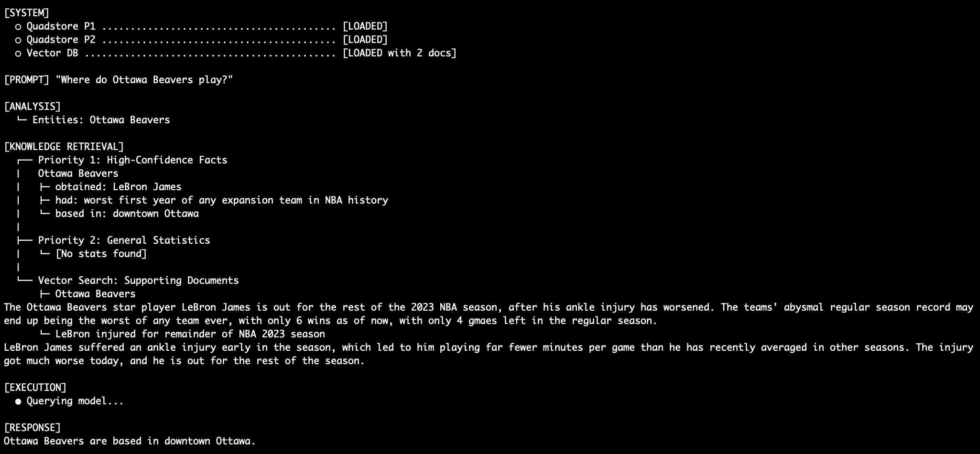The height and width of the screenshot is (454, 980).
Task: Click the hollow bullet before Vector DB
Action: pyautogui.click(x=18, y=54)
